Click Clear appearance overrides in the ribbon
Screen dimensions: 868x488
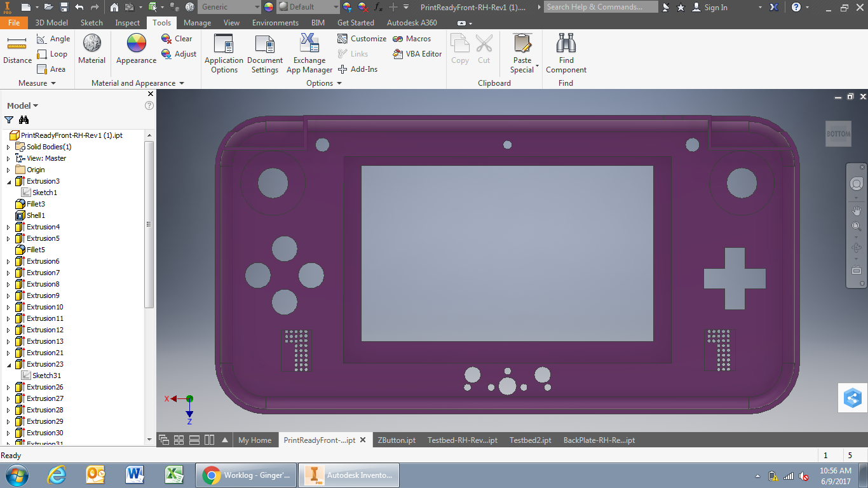pos(177,39)
